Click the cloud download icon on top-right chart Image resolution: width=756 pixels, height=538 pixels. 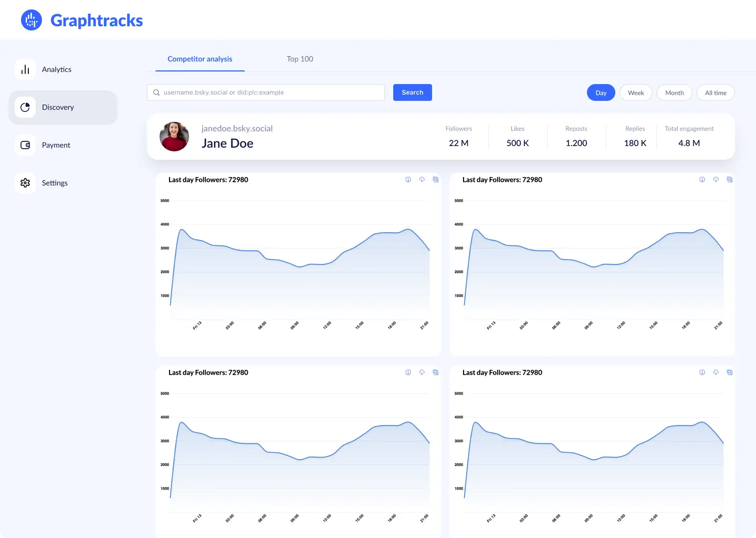pyautogui.click(x=716, y=180)
